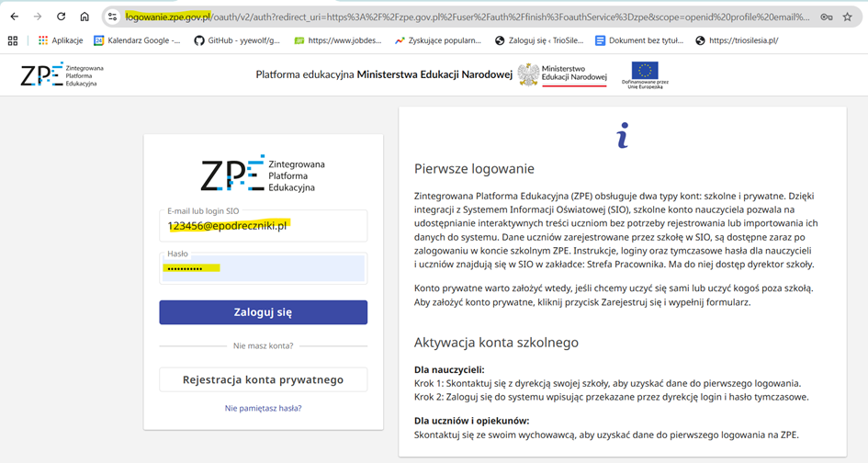Open the Kalendarz Google bookmark
The image size is (868, 463).
pos(136,40)
